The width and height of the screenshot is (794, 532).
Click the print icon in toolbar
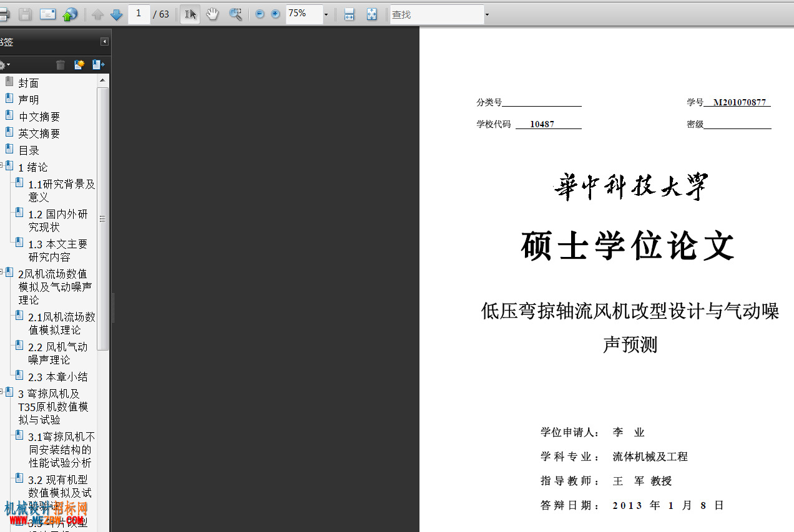pyautogui.click(x=4, y=14)
